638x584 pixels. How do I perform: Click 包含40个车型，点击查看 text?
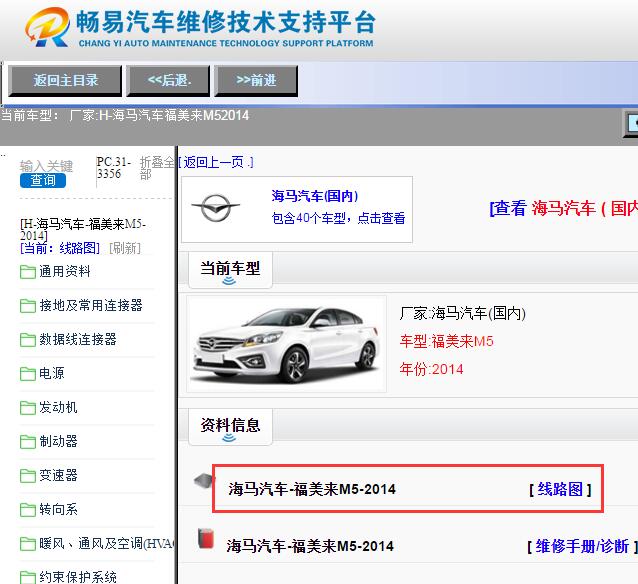pyautogui.click(x=338, y=218)
